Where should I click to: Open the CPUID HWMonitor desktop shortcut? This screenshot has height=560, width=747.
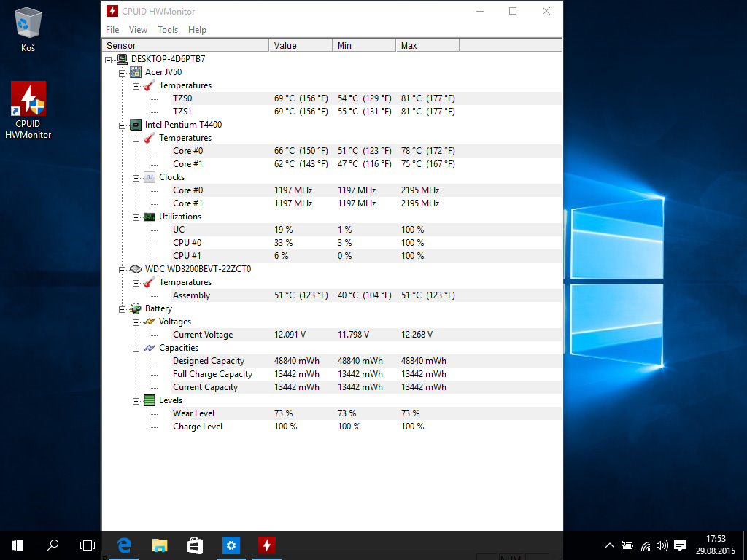click(x=28, y=110)
